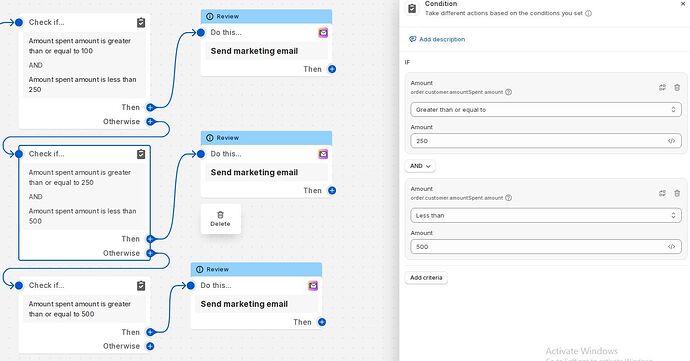Click the condition clipboard icon of the 500 check node
Screen dimensions: 690x361
pos(141,286)
